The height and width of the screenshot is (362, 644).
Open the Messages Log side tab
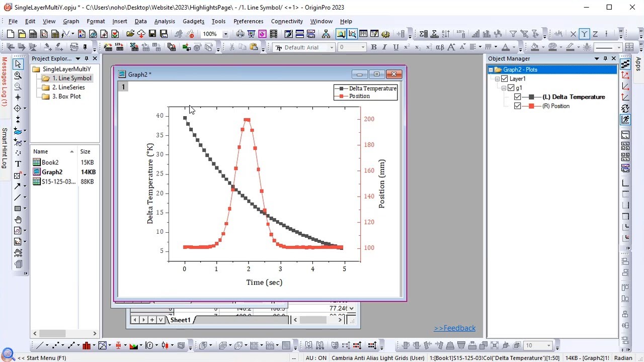pyautogui.click(x=4, y=81)
